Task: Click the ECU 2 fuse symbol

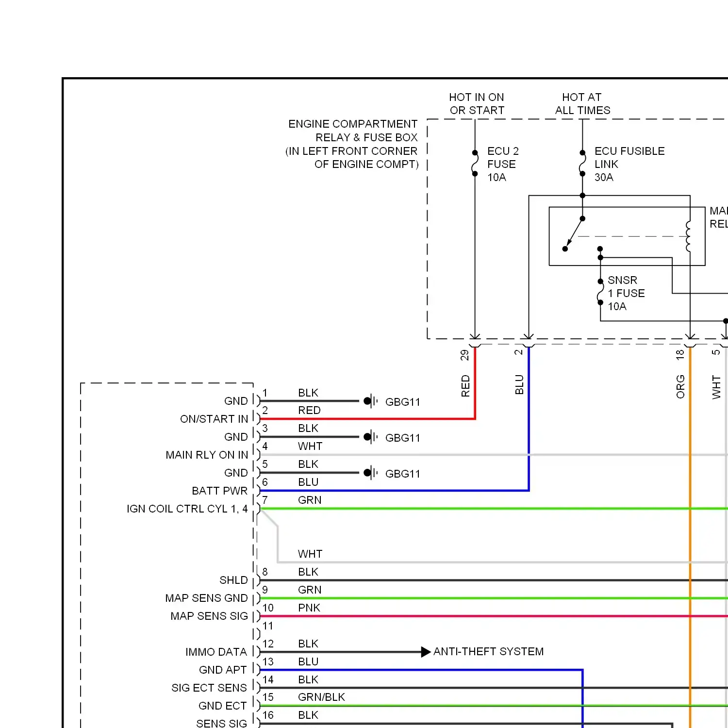Action: coord(475,163)
